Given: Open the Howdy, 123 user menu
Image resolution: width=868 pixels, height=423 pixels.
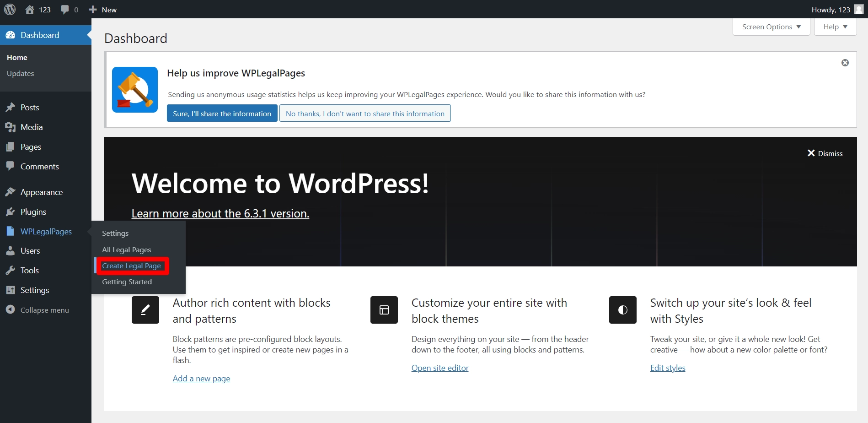Looking at the screenshot, I should [x=830, y=9].
